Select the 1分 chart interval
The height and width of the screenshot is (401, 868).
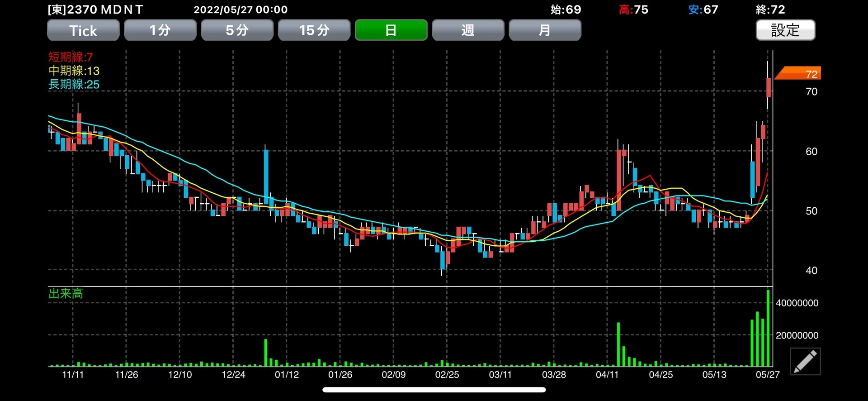(160, 30)
